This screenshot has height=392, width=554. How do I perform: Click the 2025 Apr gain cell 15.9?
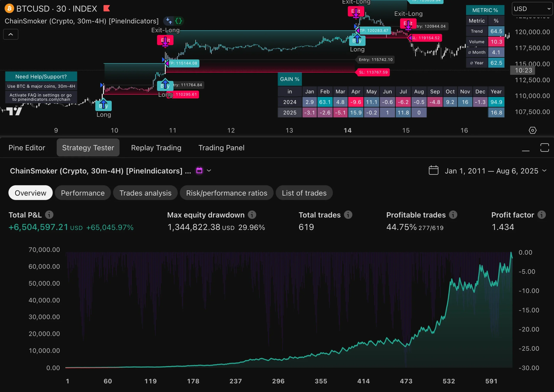(356, 112)
